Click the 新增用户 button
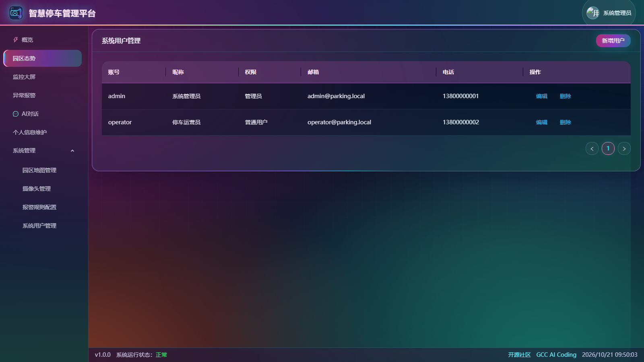The height and width of the screenshot is (362, 644). point(613,41)
